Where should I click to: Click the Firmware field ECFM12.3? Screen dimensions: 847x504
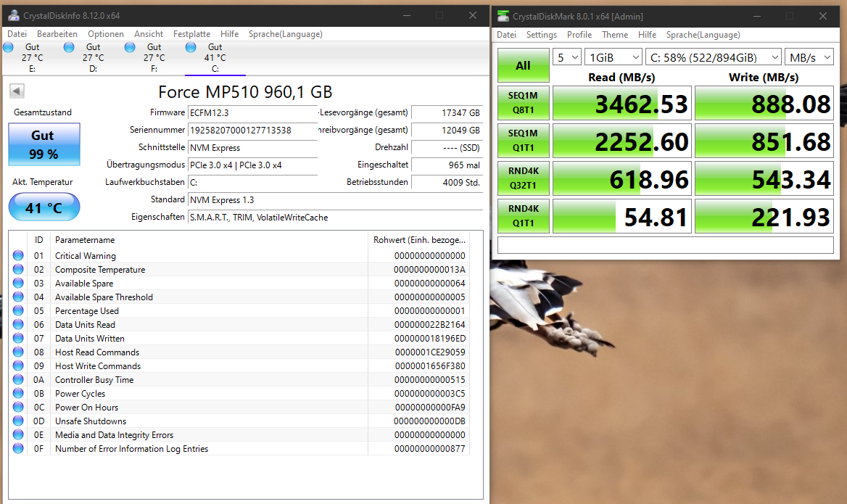252,113
